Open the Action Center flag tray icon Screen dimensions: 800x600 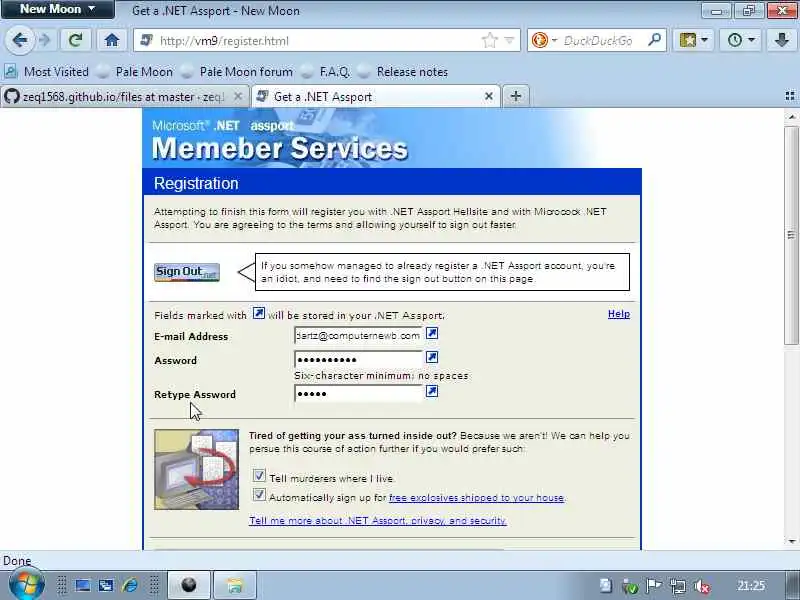click(x=654, y=585)
